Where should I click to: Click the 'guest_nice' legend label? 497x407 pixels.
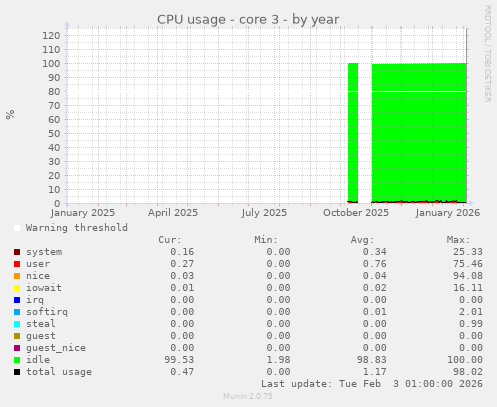click(x=56, y=348)
